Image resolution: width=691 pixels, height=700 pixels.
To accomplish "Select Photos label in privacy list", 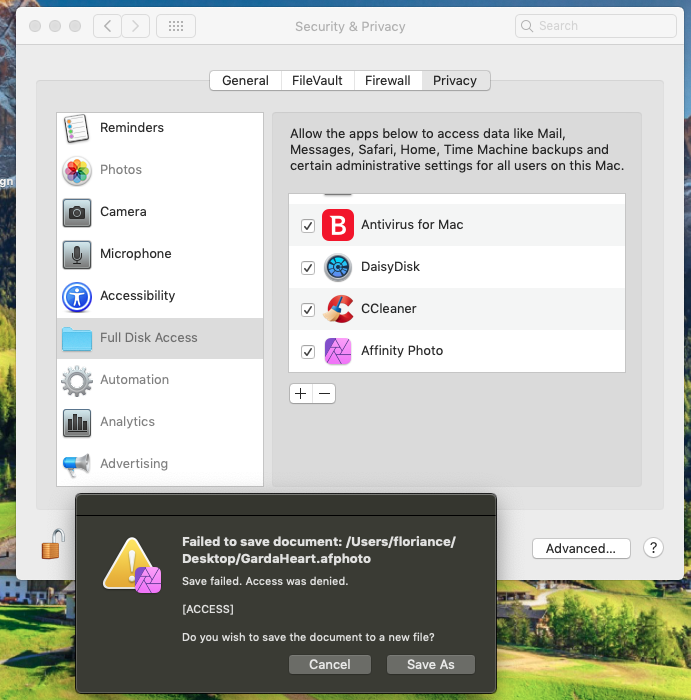I will click(121, 170).
